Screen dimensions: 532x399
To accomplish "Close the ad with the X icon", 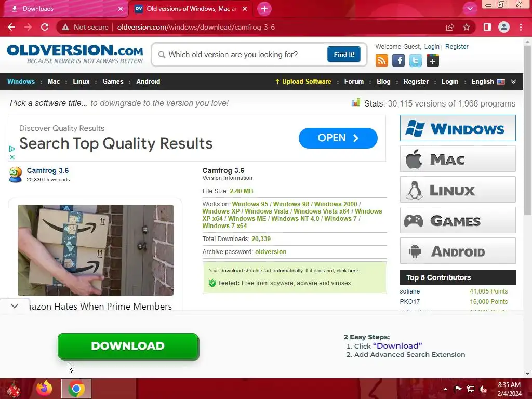I will click(12, 157).
